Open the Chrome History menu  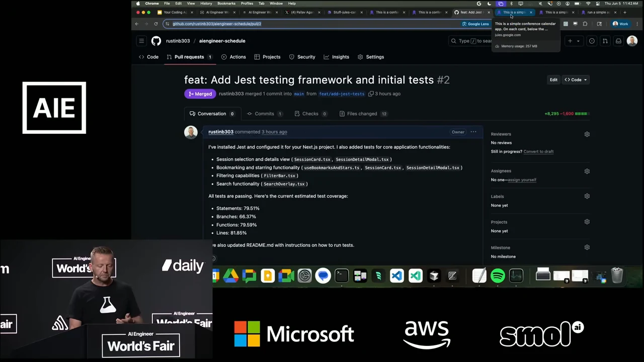[x=207, y=4]
